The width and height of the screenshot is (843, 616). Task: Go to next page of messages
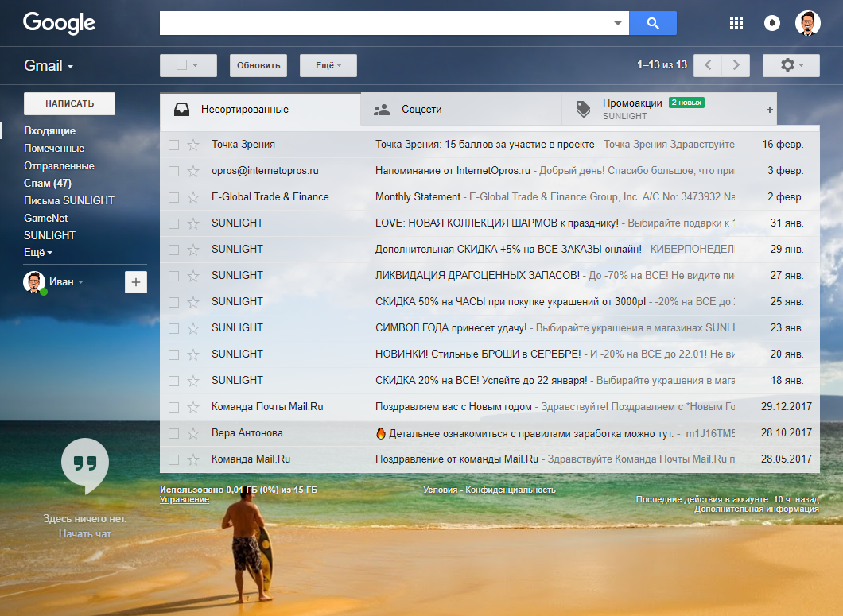coord(736,65)
